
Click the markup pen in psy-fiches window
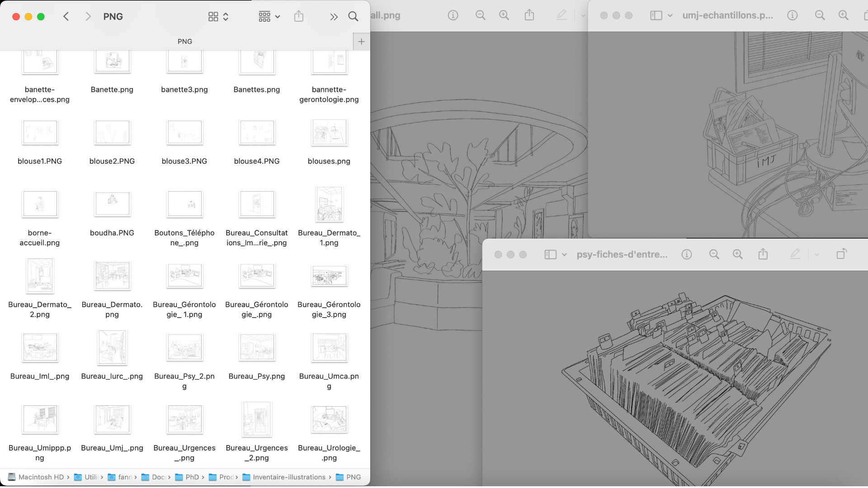pos(795,254)
